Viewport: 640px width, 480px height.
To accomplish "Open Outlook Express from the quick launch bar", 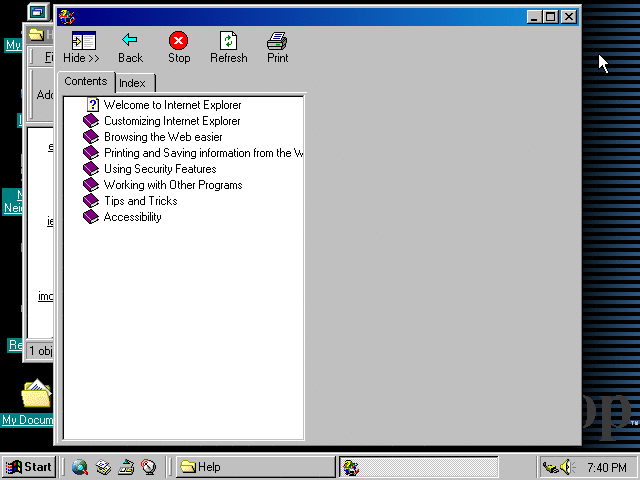I will tap(103, 467).
